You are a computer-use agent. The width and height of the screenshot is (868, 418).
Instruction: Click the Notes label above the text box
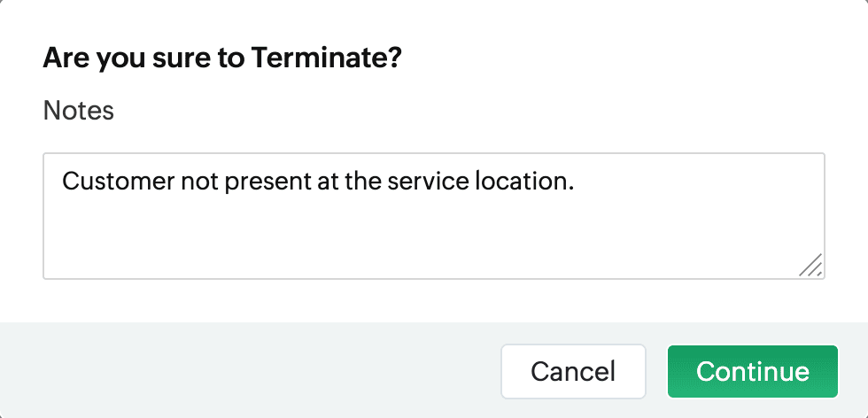coord(78,111)
